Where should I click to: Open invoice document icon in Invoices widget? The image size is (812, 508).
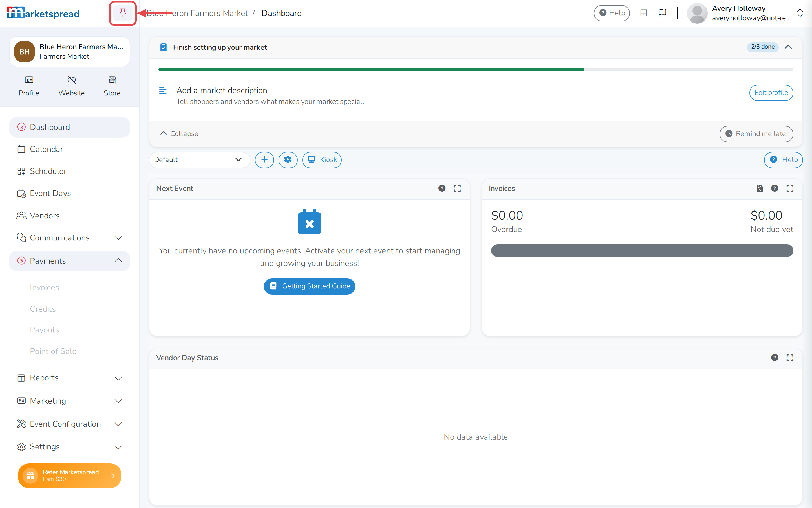(x=760, y=189)
